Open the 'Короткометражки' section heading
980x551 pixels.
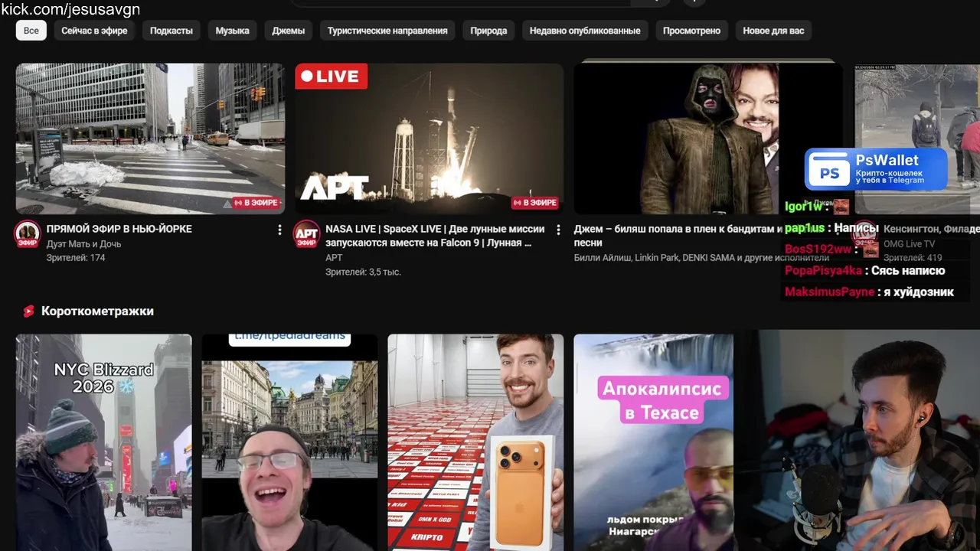(97, 311)
